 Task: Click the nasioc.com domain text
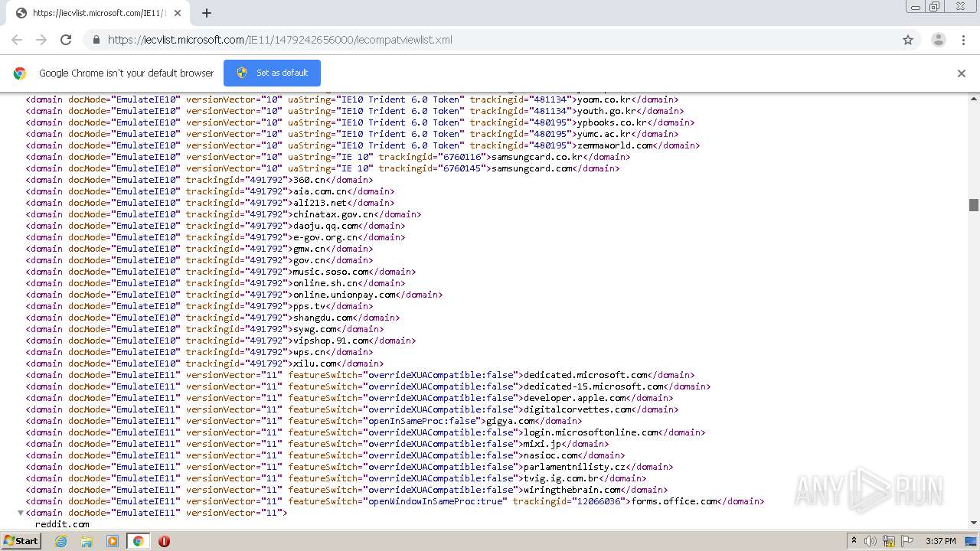point(550,455)
